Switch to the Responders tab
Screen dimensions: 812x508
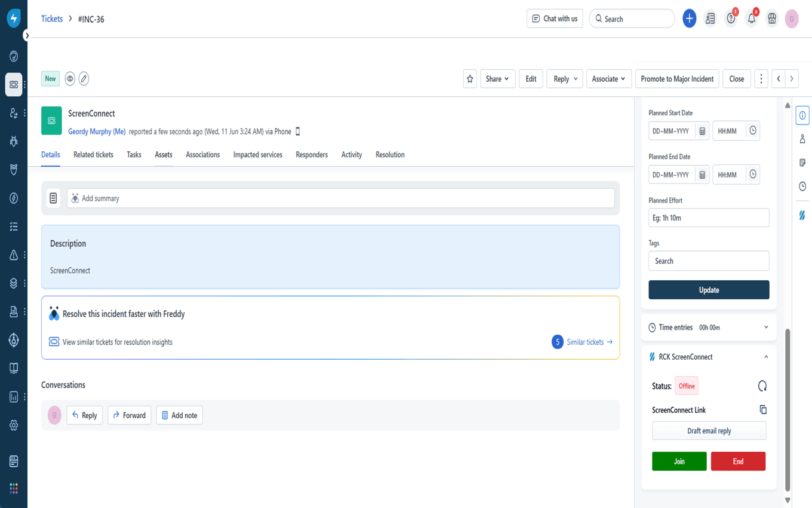point(312,155)
